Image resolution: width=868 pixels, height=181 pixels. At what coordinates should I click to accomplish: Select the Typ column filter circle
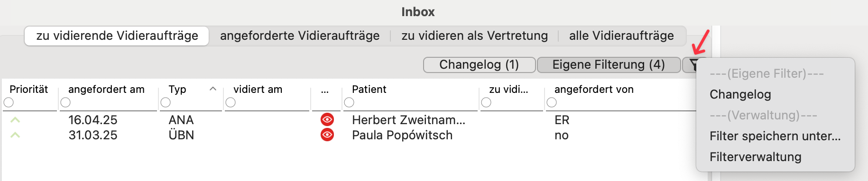click(x=166, y=102)
